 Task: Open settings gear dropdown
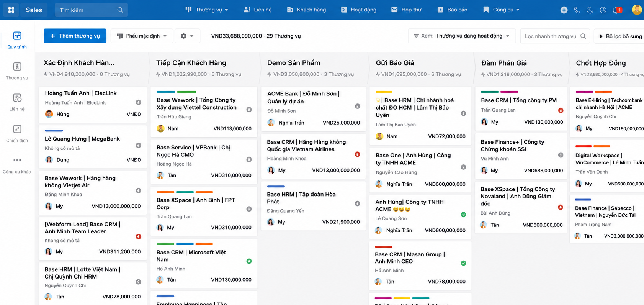pyautogui.click(x=187, y=36)
